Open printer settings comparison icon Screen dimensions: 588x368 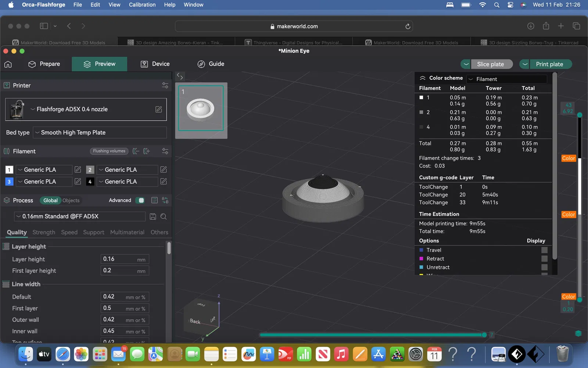[165, 85]
